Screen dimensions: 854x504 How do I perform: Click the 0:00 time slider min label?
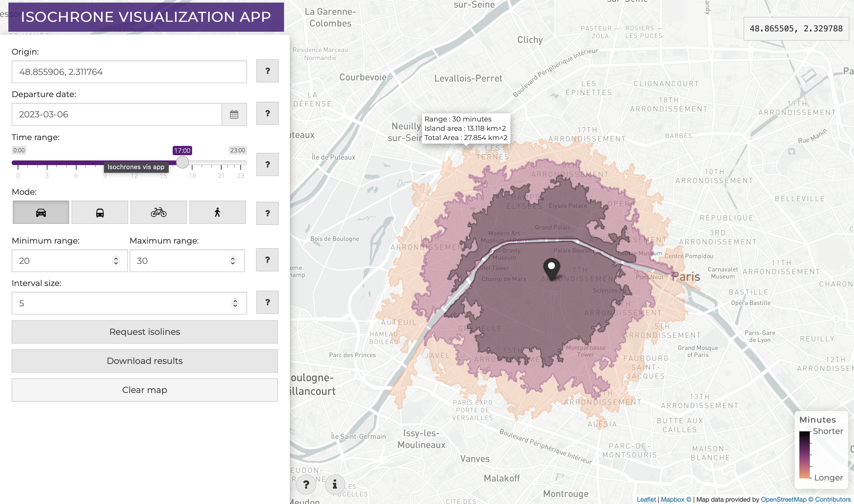coord(19,150)
